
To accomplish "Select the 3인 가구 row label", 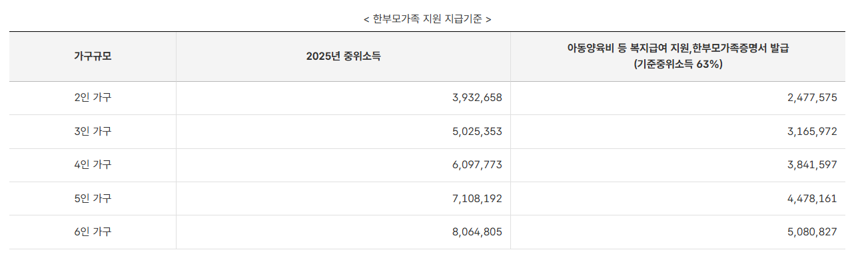I will click(93, 132).
